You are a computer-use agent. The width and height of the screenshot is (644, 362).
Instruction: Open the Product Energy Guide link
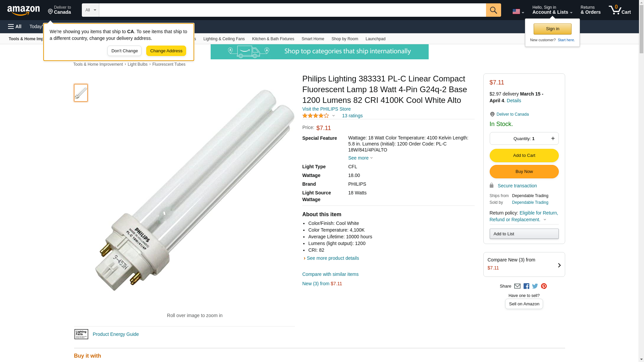click(115, 334)
